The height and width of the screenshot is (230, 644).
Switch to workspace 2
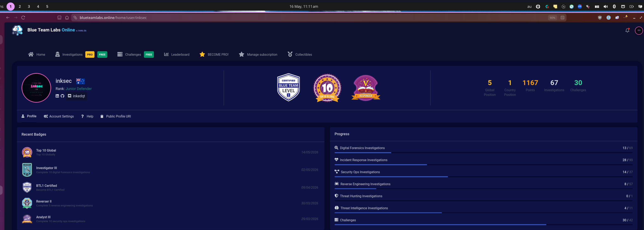20,6
